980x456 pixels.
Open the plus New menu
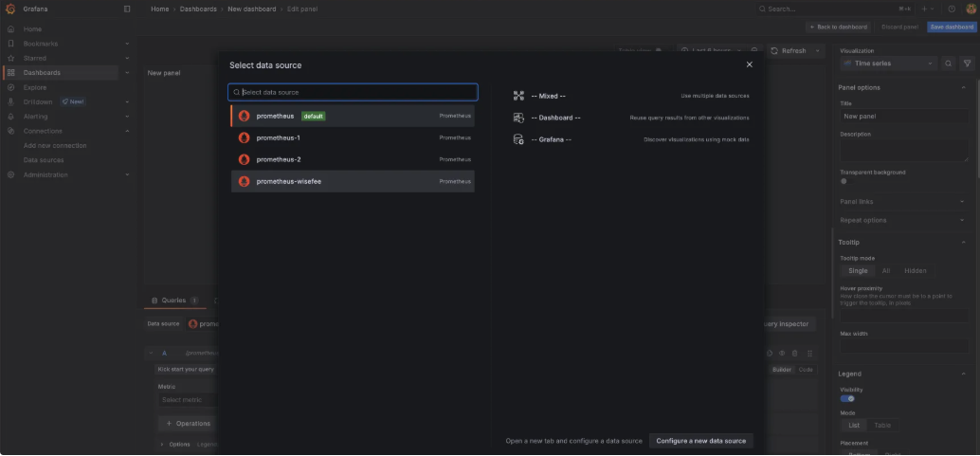click(x=928, y=9)
